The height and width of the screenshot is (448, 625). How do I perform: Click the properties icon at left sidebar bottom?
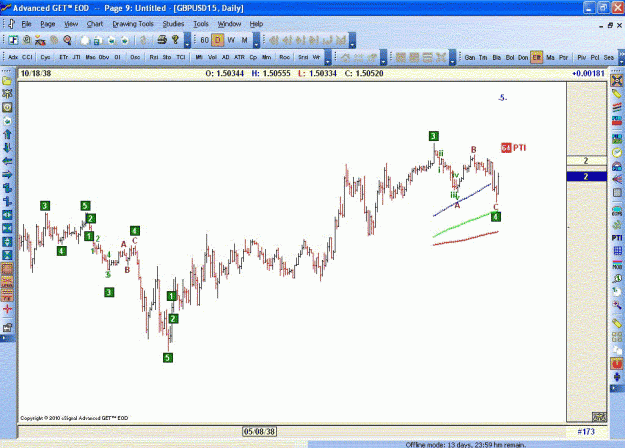[7, 328]
